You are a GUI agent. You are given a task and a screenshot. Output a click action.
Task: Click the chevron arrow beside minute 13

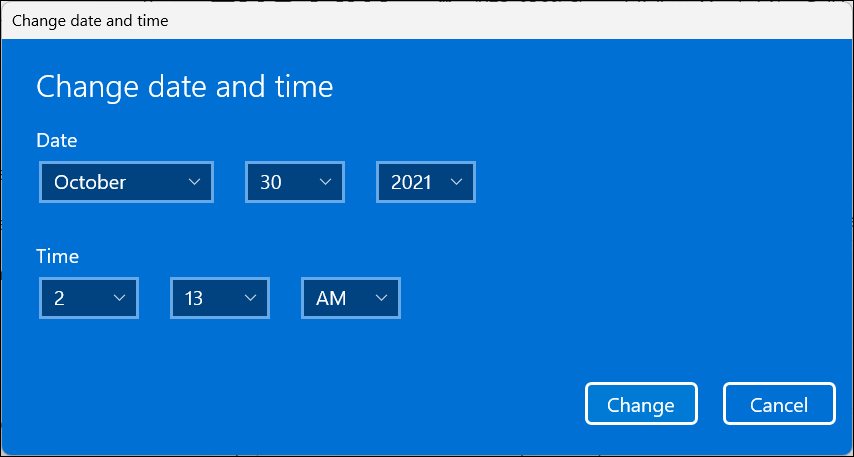pos(250,298)
